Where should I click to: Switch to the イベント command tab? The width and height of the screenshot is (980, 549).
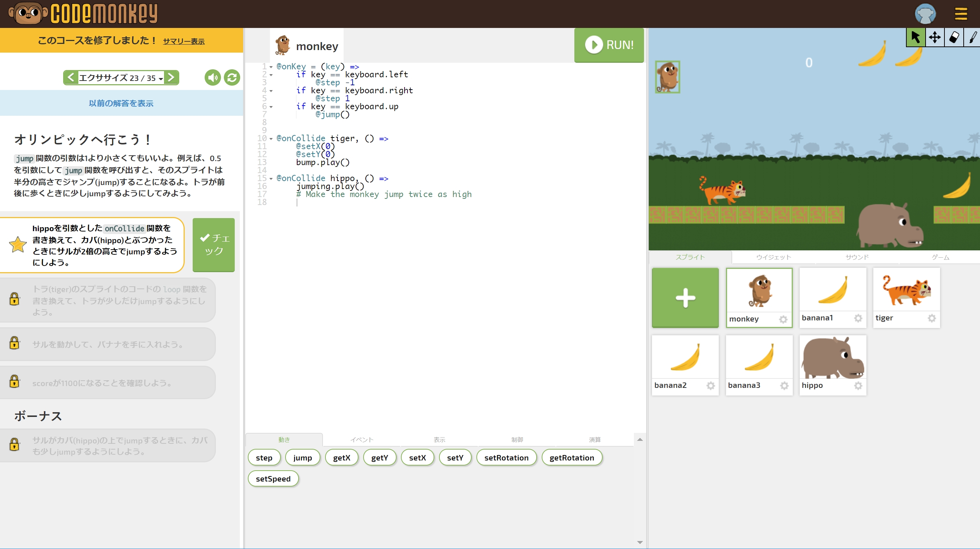coord(361,440)
